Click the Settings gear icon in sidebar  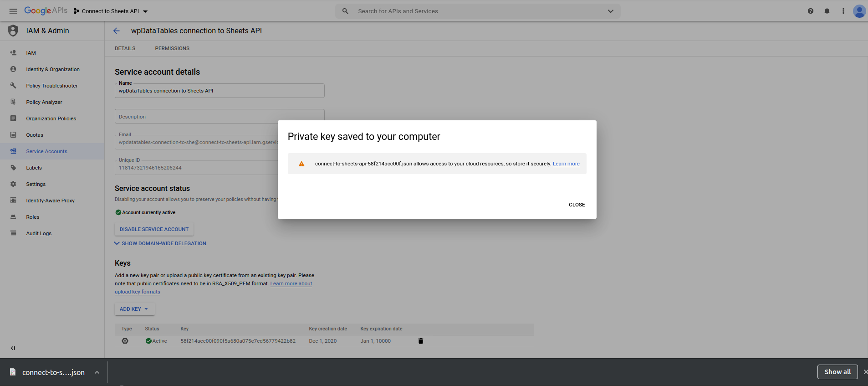pos(13,184)
